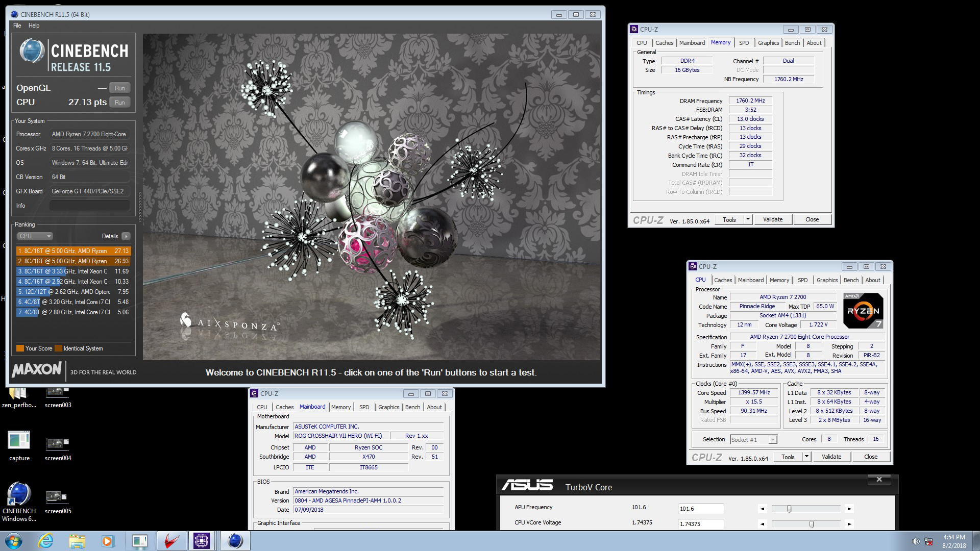Switch to SPD tab in CPU-Z Memory window
The width and height of the screenshot is (980, 551).
pyautogui.click(x=744, y=43)
